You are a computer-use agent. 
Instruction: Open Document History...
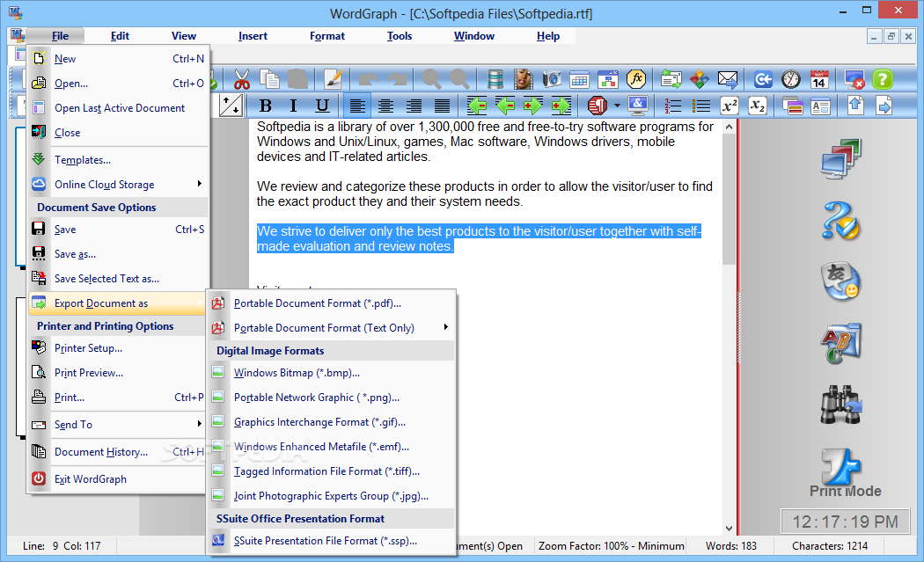pyautogui.click(x=118, y=452)
